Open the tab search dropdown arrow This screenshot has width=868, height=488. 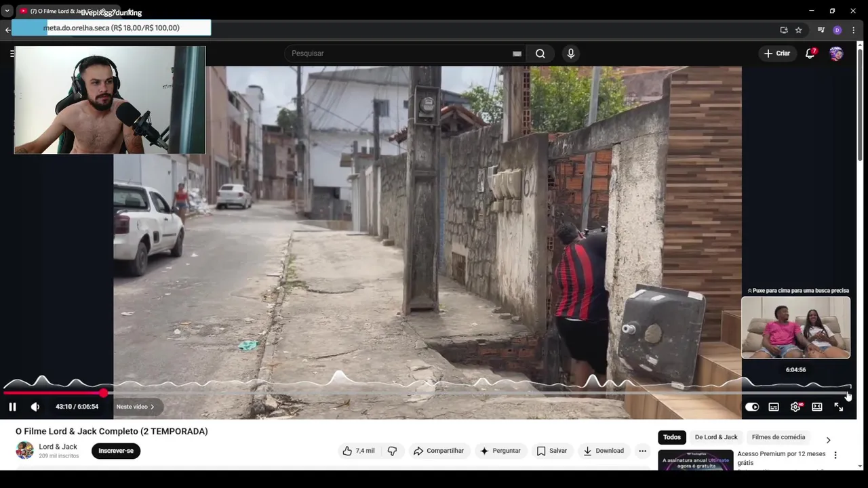pos(7,11)
